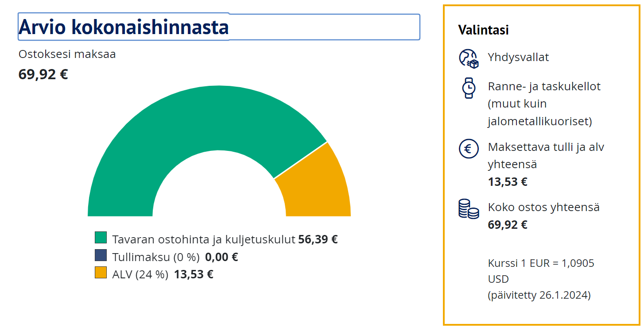This screenshot has width=644, height=331.
Task: Click the Arvio kokonaishinnasta heading
Action: pos(124,27)
